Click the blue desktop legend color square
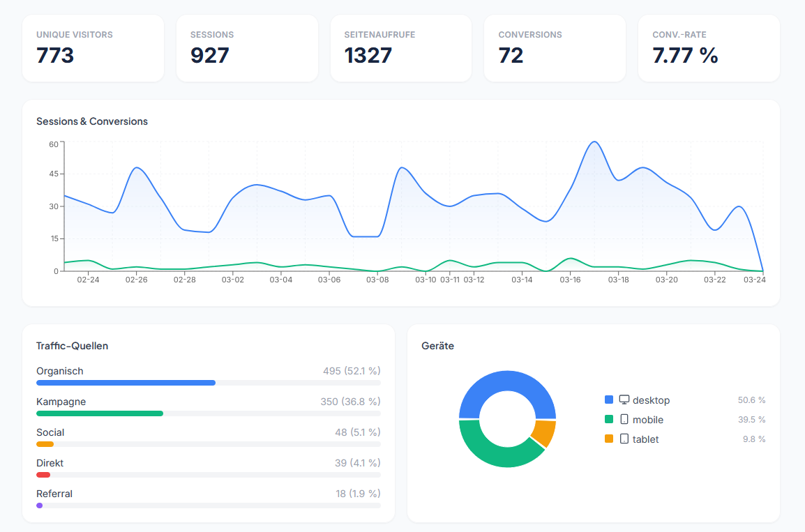805x532 pixels. (x=609, y=400)
